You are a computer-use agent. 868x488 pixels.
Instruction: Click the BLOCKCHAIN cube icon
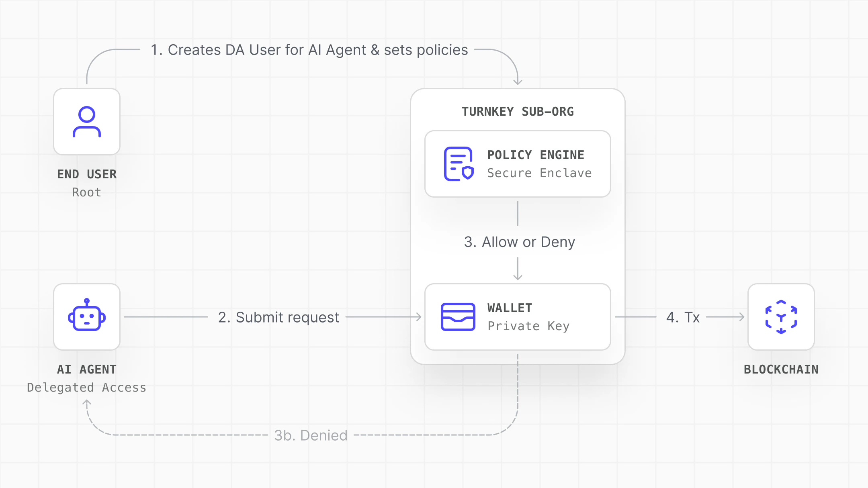[781, 317]
